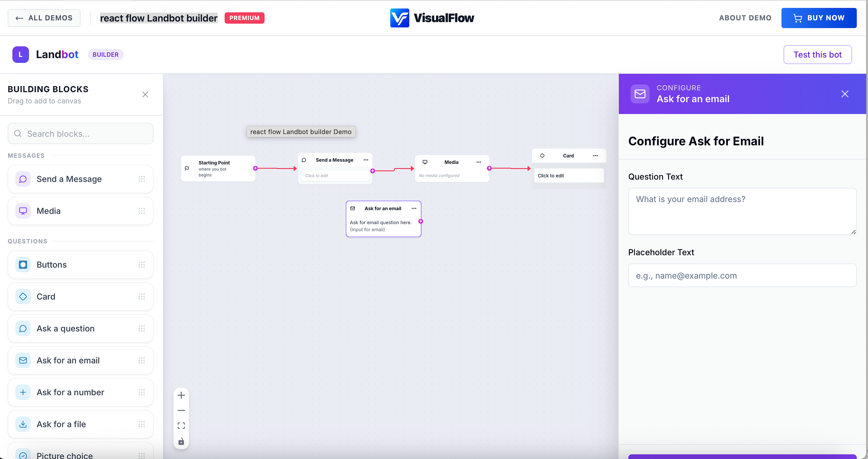Click drag handle of Ask a question block

(x=142, y=328)
